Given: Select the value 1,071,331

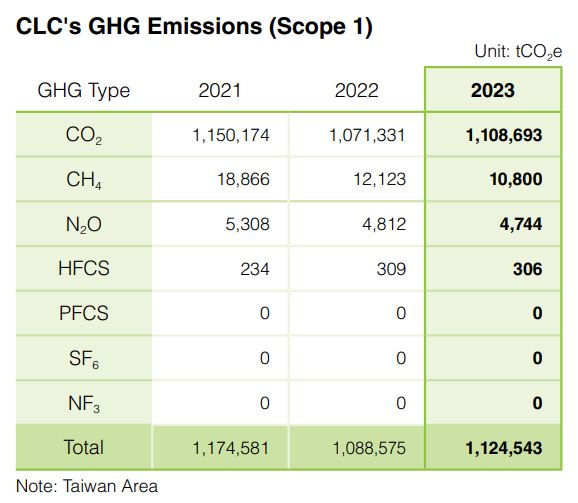Looking at the screenshot, I should (x=368, y=135).
